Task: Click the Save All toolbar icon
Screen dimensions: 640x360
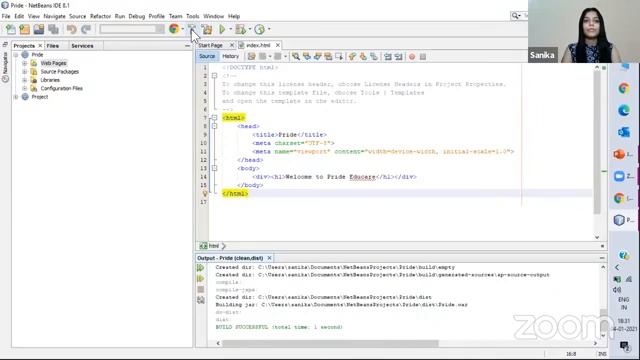Action: tap(53, 29)
